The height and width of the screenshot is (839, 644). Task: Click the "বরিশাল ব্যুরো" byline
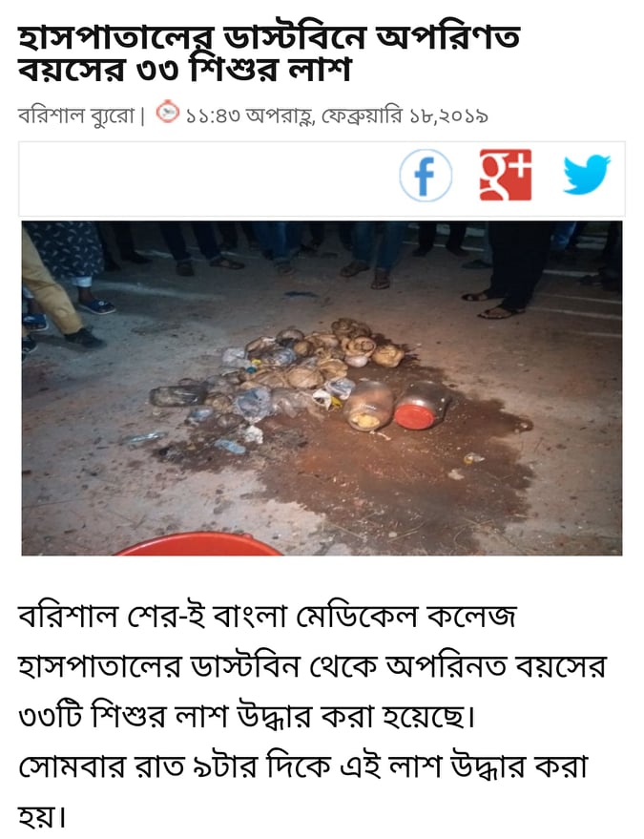click(76, 115)
